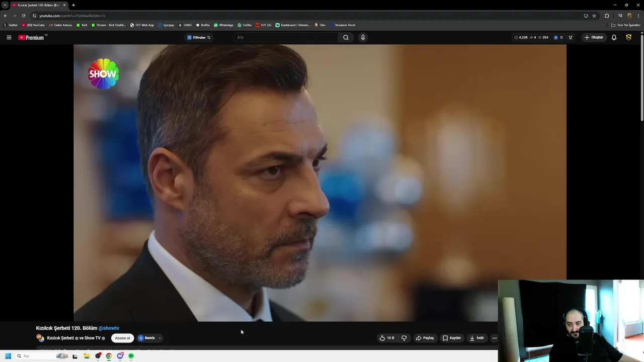Open the WhatsApp bookmark

pos(223,25)
